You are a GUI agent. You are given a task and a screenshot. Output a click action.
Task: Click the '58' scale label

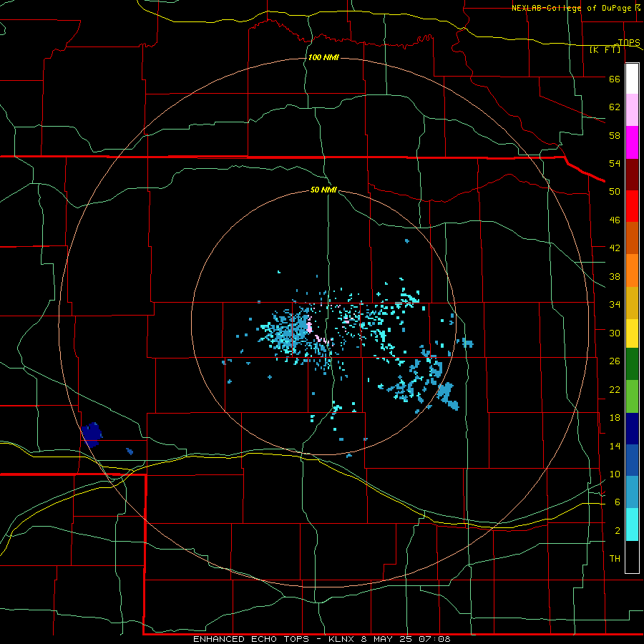coord(615,135)
